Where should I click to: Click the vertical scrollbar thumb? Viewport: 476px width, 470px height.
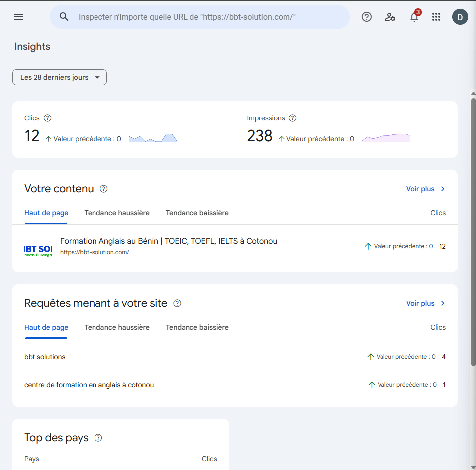(x=473, y=232)
